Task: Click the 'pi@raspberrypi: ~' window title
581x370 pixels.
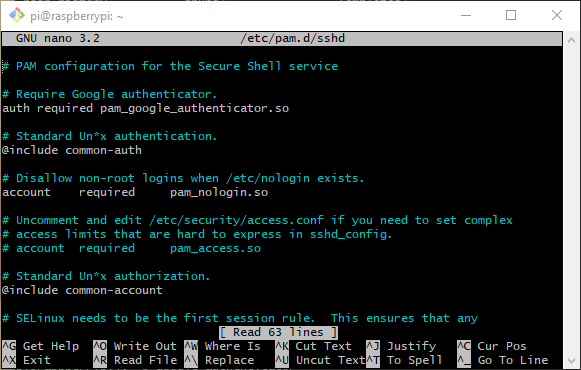Action: pyautogui.click(x=77, y=16)
